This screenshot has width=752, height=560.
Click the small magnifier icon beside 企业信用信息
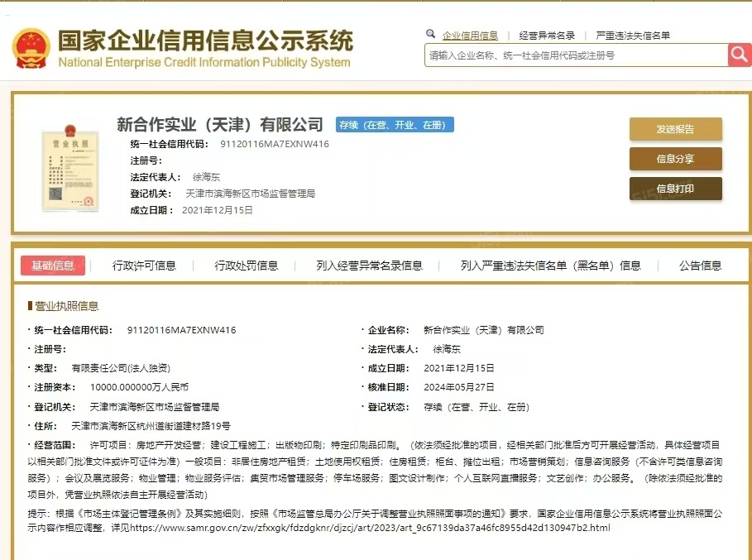[x=430, y=35]
